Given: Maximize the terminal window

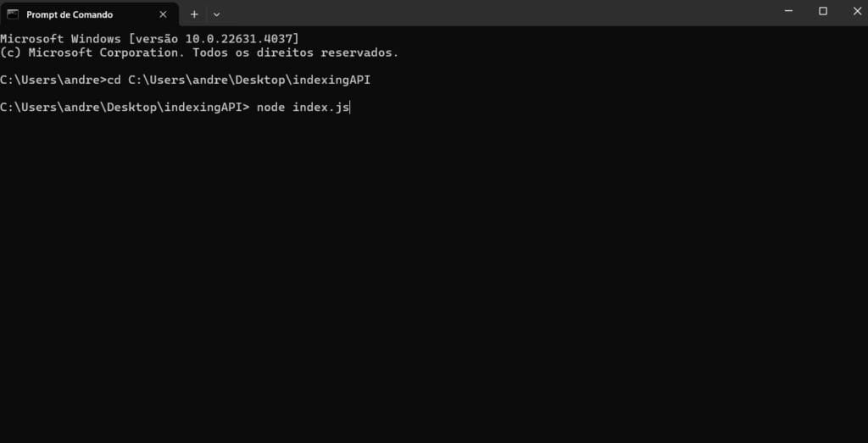Looking at the screenshot, I should pos(823,11).
